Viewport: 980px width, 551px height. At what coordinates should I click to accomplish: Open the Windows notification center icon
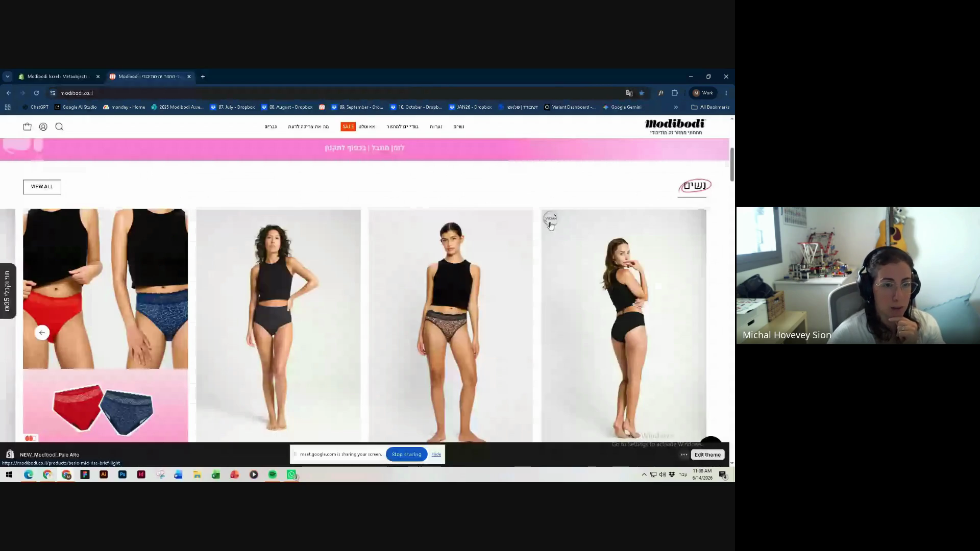(x=723, y=474)
